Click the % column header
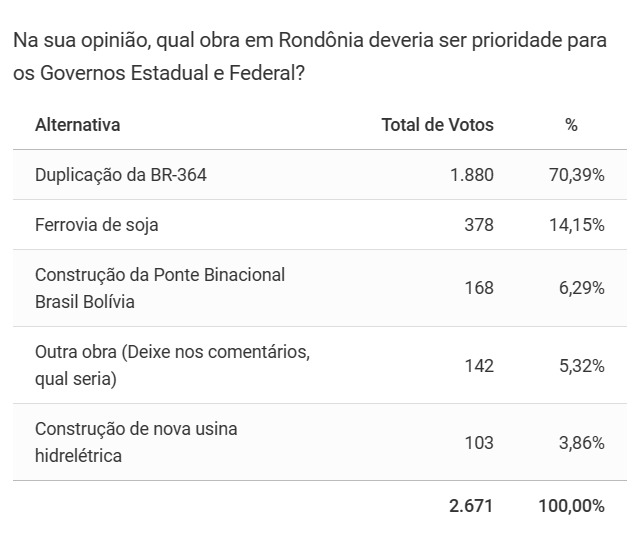Screen dimensions: 643x544 571,125
